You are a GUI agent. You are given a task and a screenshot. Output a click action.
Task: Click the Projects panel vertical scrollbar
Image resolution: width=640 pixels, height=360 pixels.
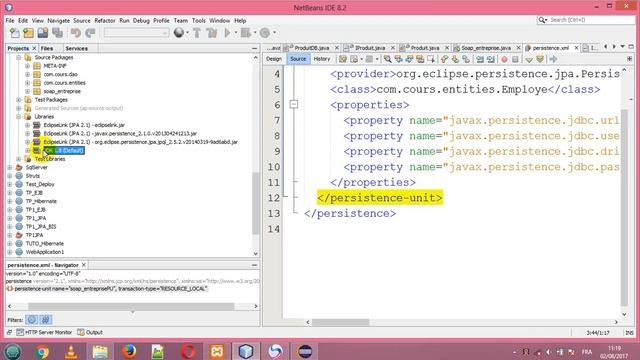coord(256,203)
